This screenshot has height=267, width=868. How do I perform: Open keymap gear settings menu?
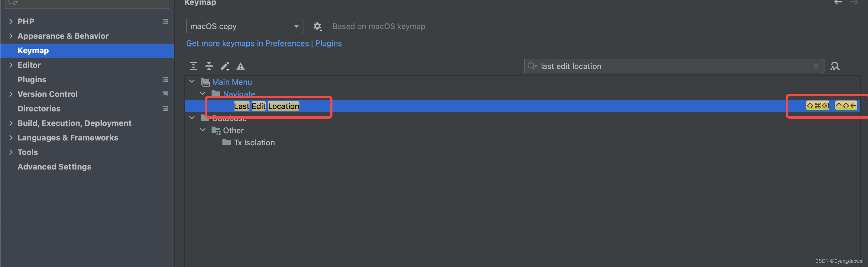coord(317,26)
